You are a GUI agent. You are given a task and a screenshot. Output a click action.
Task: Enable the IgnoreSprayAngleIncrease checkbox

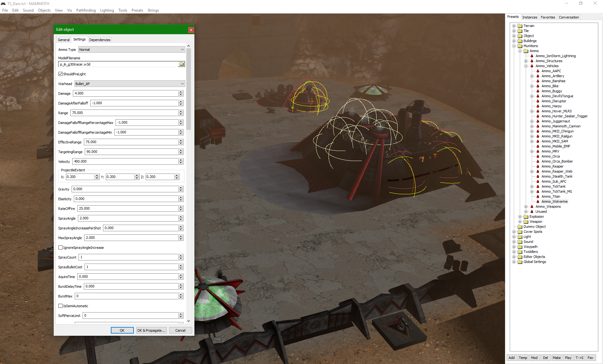click(61, 248)
